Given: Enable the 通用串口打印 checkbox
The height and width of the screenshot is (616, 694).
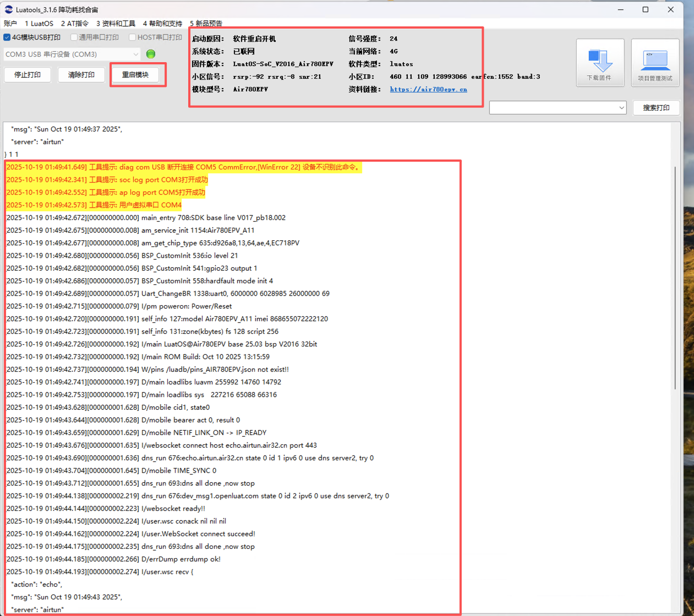Looking at the screenshot, I should [74, 37].
